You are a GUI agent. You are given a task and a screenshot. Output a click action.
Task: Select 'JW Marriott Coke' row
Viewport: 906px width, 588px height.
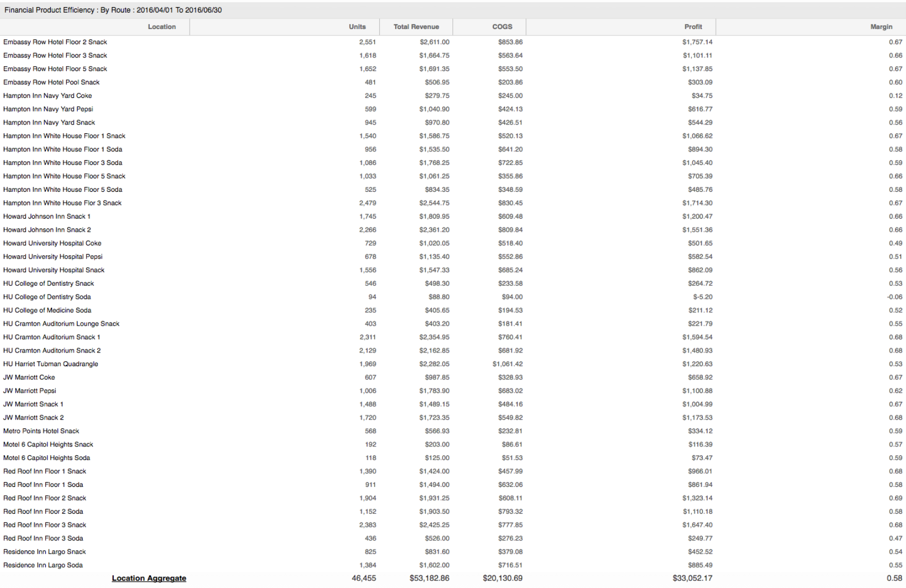click(x=453, y=377)
